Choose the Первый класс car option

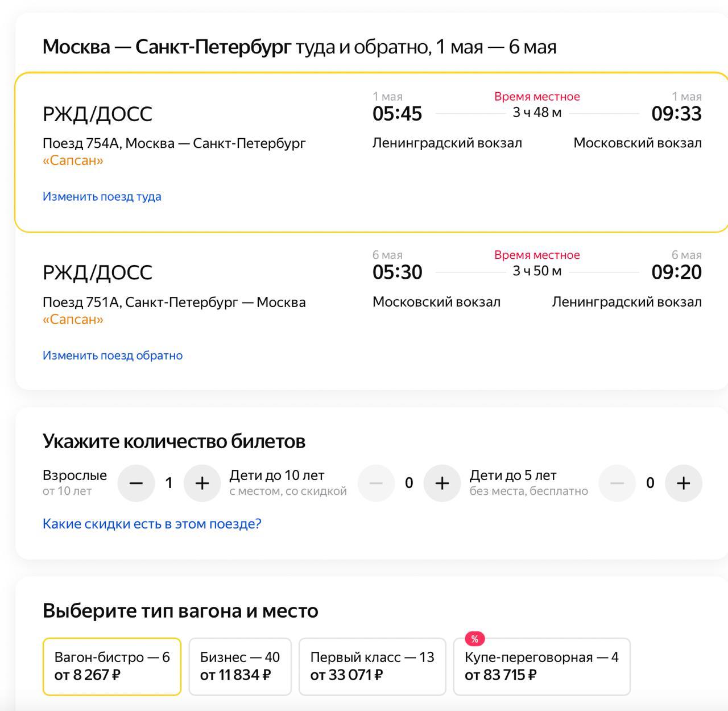point(373,667)
